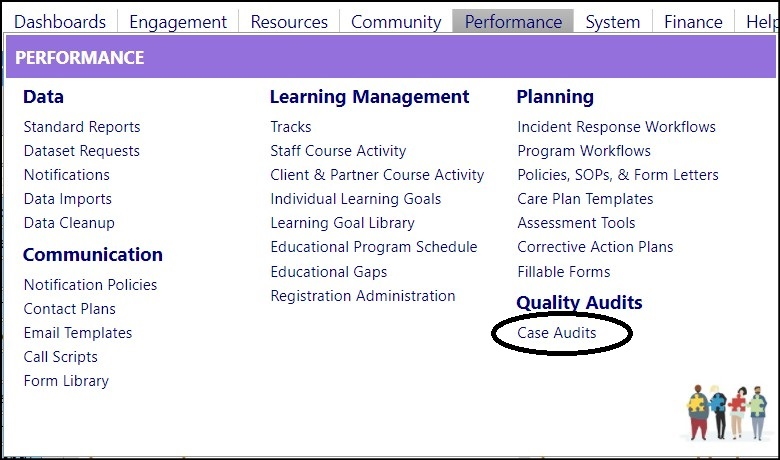Open Corrective Action Plans
The image size is (780, 460).
coord(595,247)
